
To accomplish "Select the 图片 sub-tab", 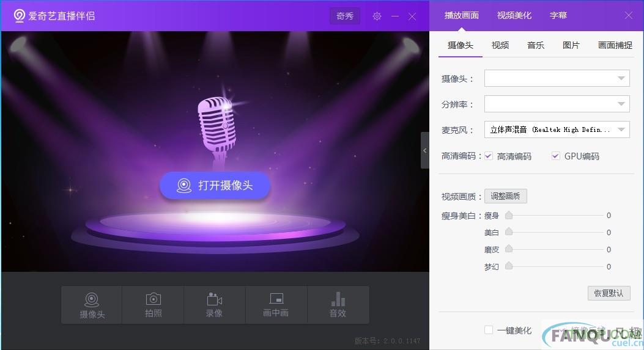I will click(x=571, y=45).
